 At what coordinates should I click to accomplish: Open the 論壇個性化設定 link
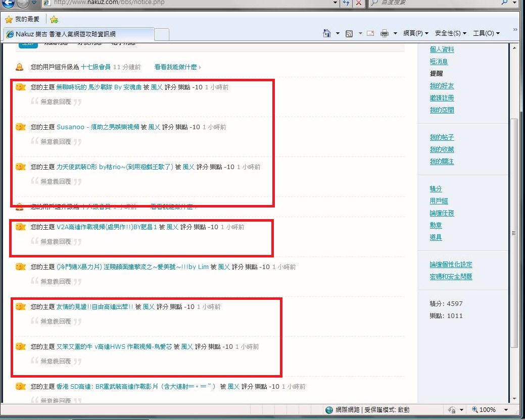click(x=451, y=265)
